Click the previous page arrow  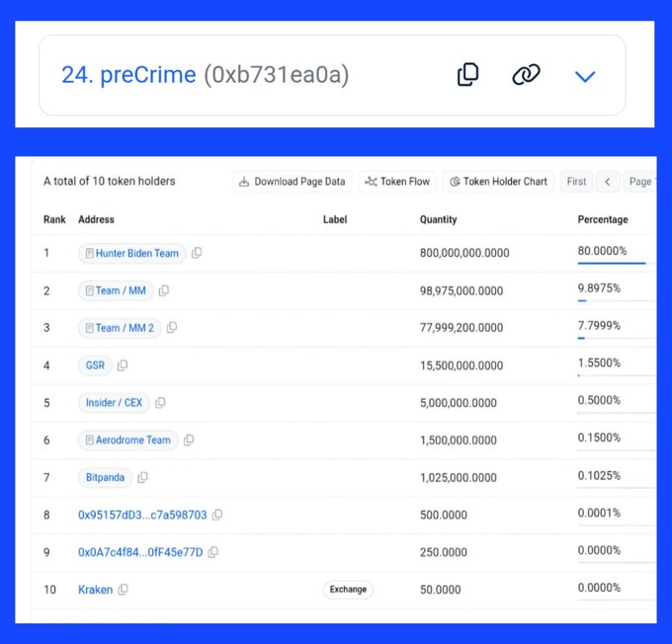(608, 182)
